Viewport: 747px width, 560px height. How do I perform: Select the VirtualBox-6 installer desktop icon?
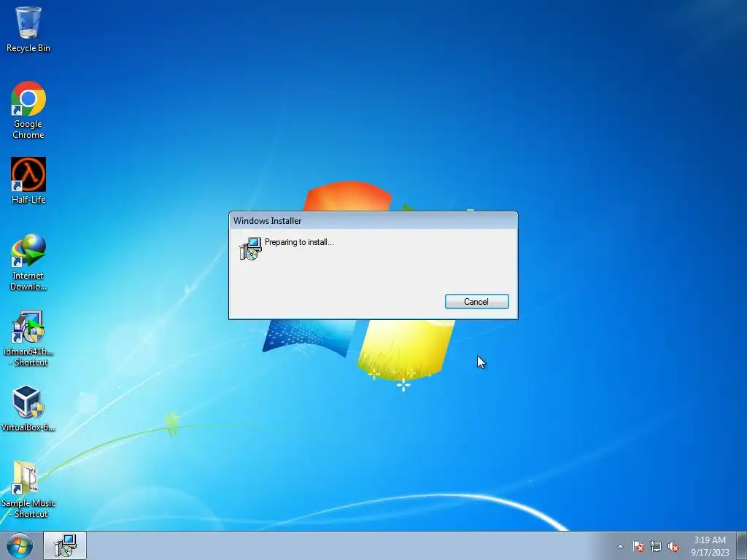(28, 408)
